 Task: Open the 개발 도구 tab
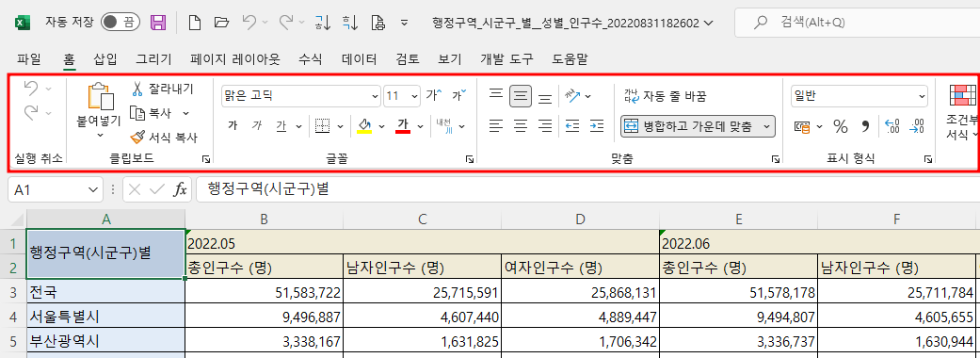506,59
